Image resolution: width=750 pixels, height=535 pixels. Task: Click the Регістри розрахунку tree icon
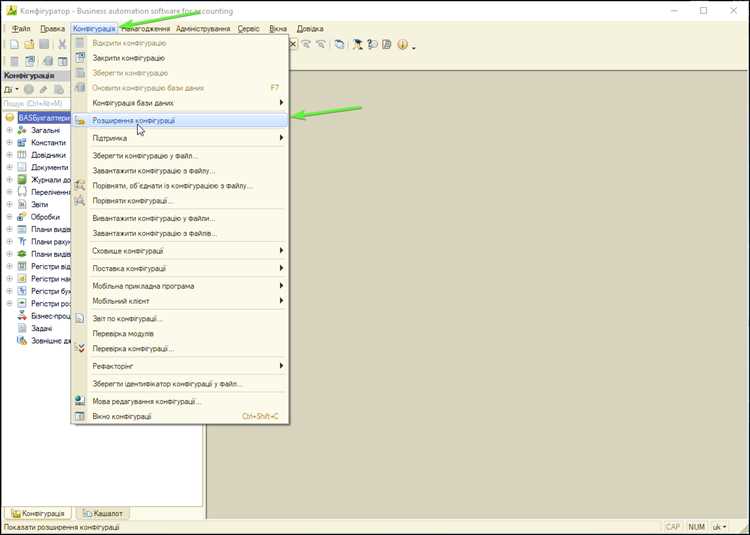tap(22, 304)
